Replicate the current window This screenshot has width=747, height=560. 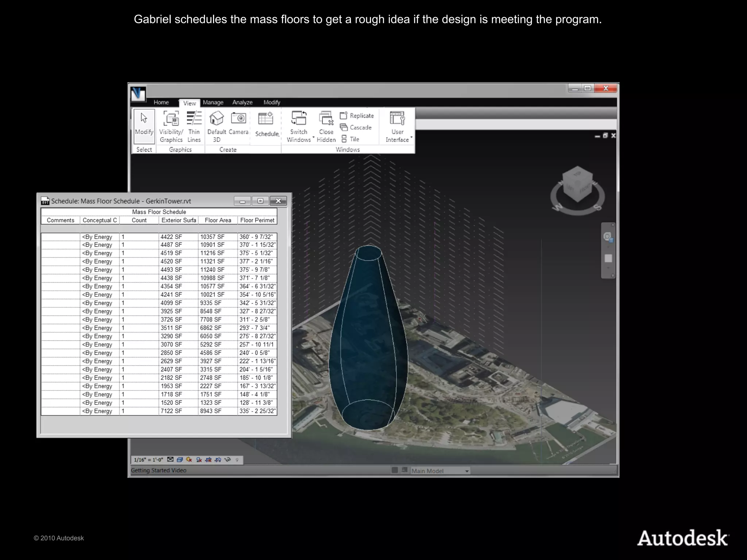pos(357,116)
